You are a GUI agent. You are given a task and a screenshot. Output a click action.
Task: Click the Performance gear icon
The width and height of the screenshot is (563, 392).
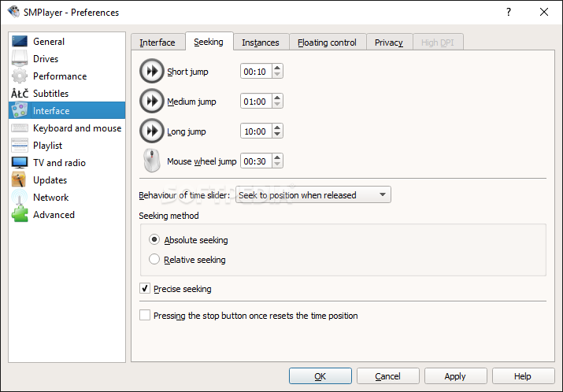20,76
